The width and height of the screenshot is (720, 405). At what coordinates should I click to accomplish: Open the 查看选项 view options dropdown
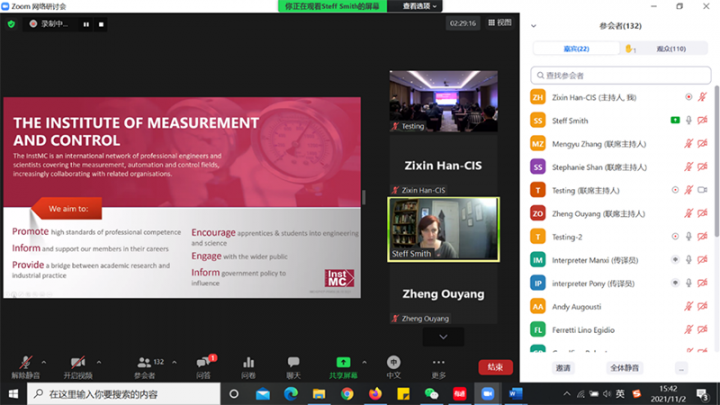tap(419, 6)
